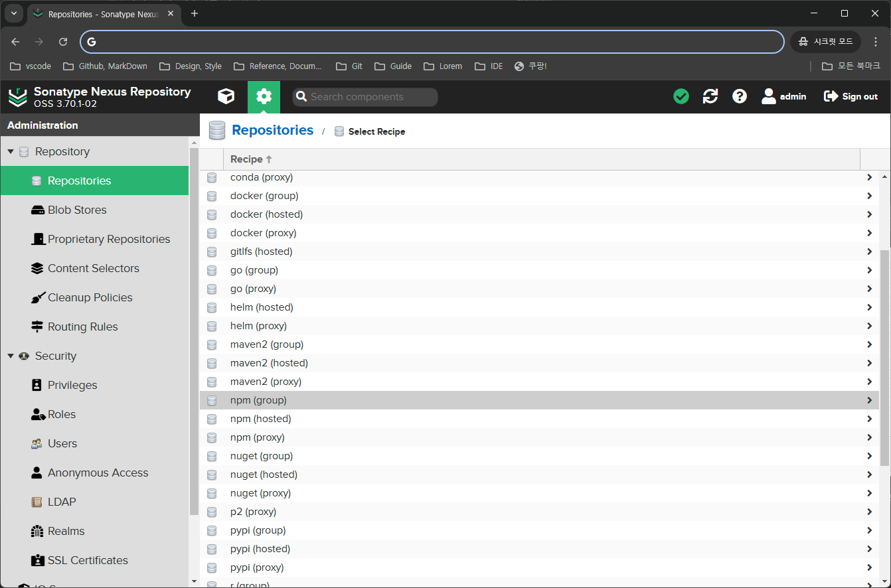This screenshot has width=891, height=588.
Task: Open LDAP configuration
Action: click(x=94, y=502)
